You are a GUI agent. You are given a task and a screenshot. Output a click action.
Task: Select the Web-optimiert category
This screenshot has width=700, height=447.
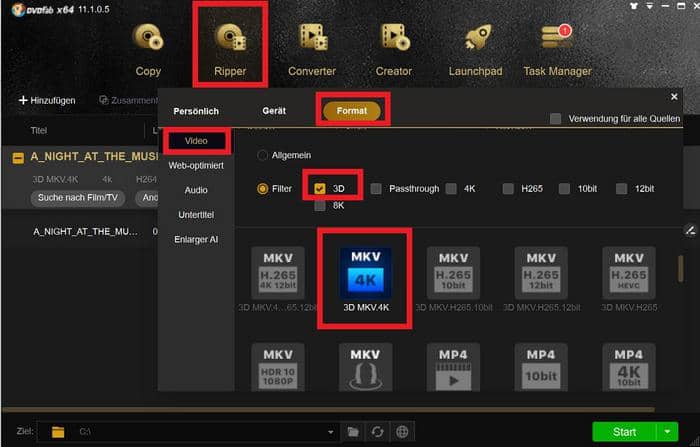tap(196, 165)
